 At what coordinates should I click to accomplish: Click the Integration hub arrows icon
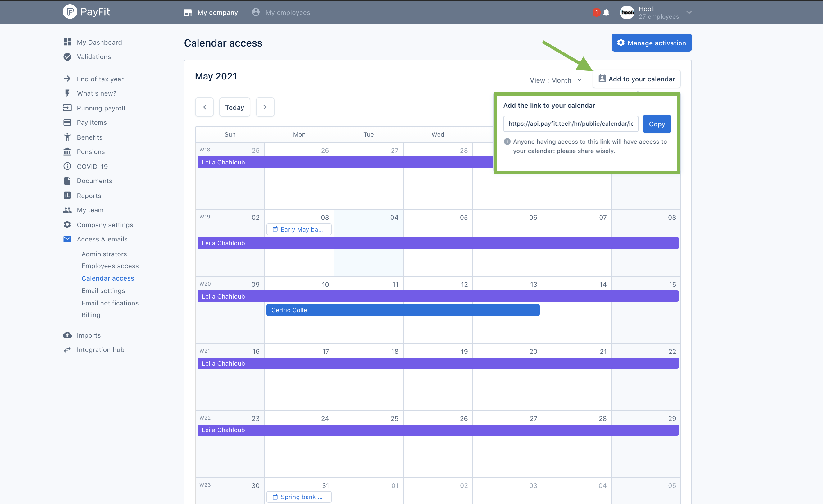(x=67, y=349)
